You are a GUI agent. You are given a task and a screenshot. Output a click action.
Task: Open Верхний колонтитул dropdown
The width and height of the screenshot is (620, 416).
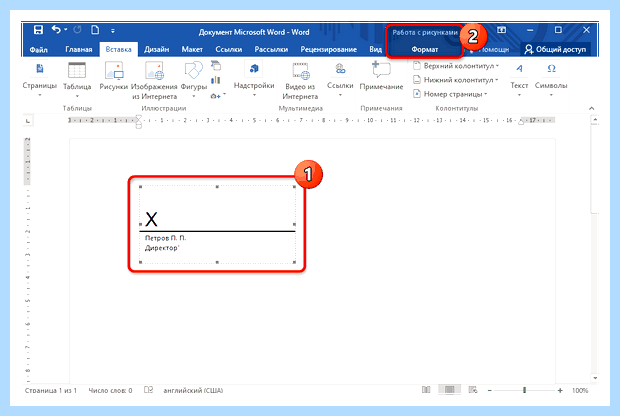(456, 66)
